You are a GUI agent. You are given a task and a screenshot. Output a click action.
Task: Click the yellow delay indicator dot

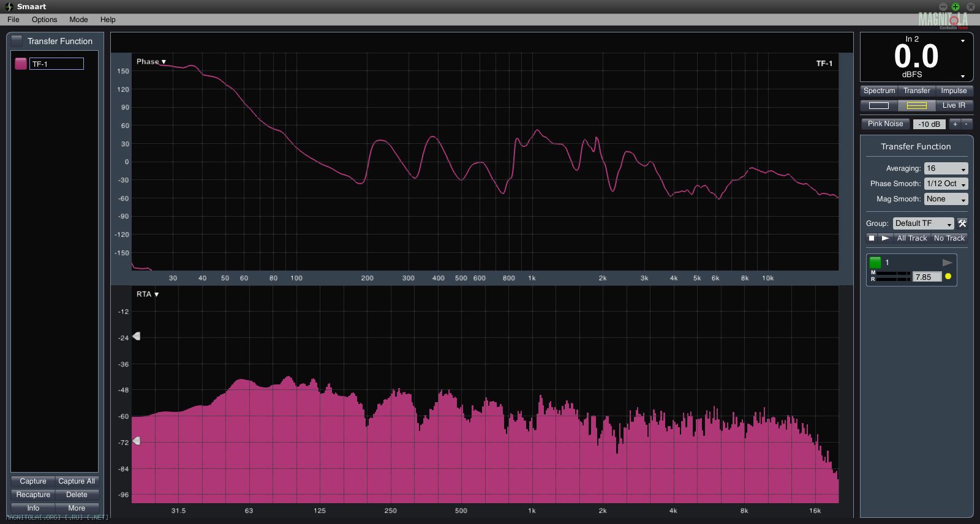click(x=948, y=277)
